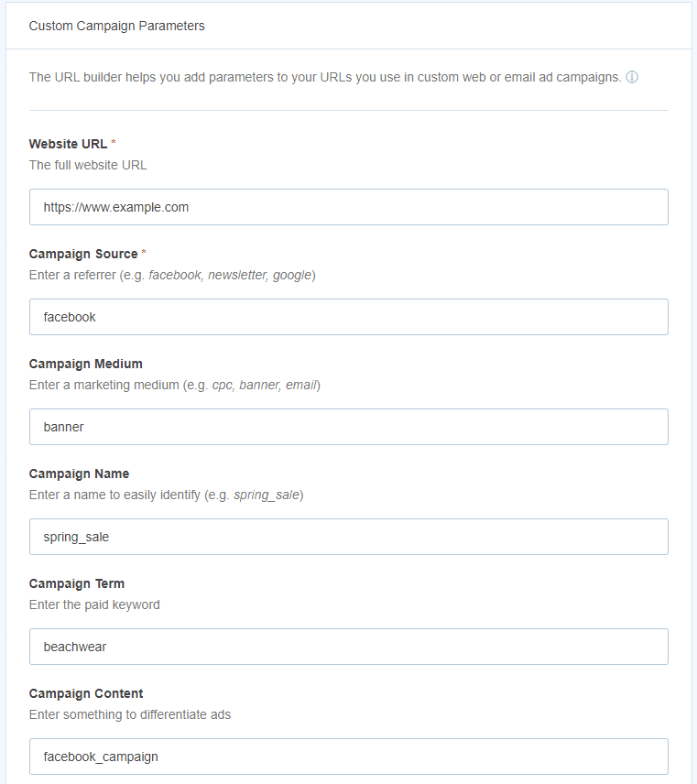Click the Campaign Medium section heading
This screenshot has width=697, height=784.
[85, 364]
